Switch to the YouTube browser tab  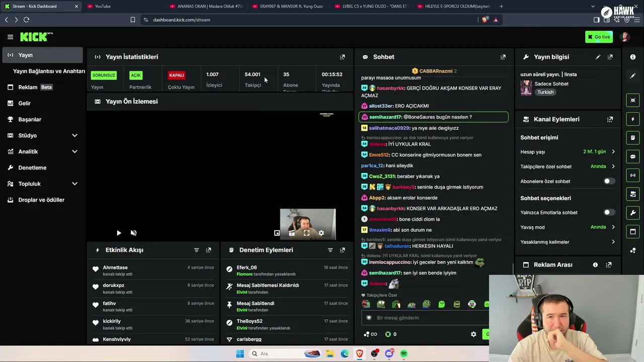[x=123, y=6]
